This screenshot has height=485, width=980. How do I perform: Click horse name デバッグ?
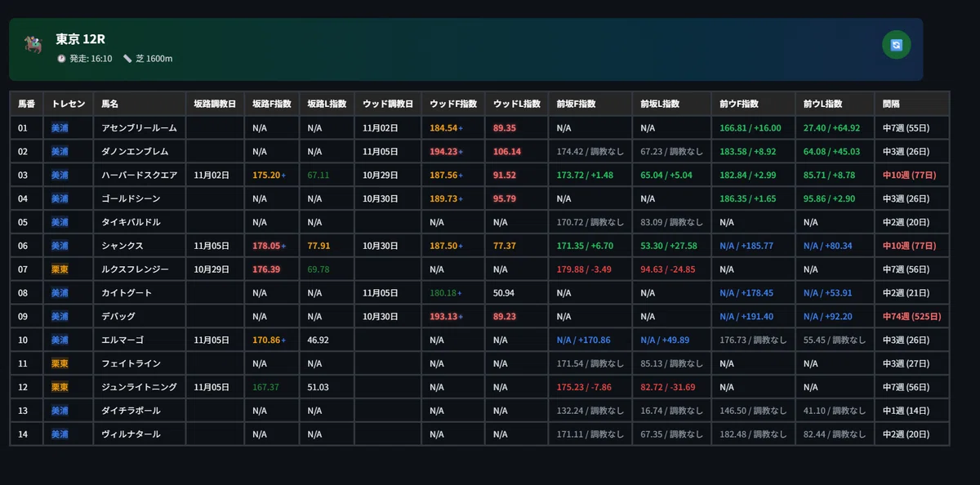tap(118, 316)
